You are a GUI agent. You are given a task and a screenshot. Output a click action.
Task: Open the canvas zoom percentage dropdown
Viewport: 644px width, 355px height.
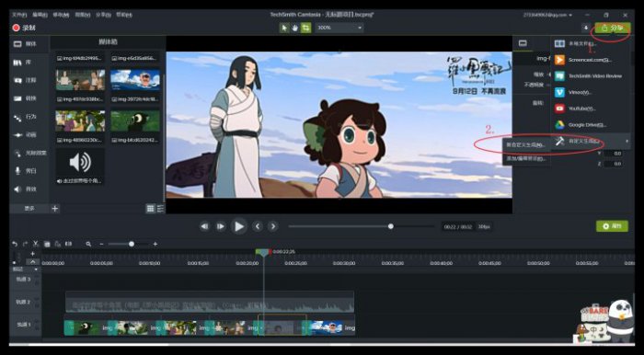click(x=339, y=28)
